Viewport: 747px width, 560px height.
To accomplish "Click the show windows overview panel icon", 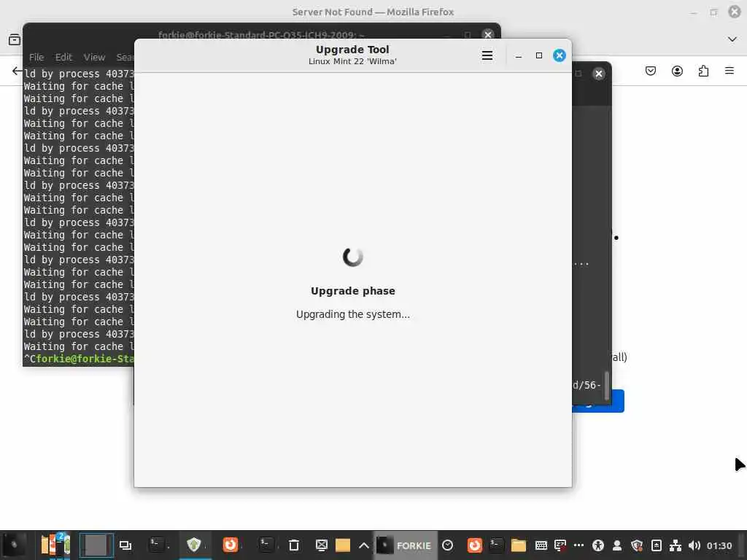I will (x=125, y=545).
